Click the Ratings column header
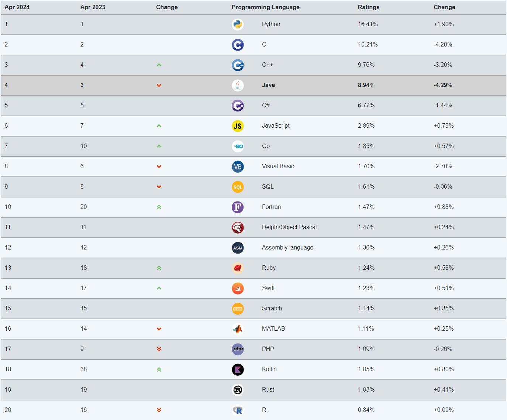 click(x=369, y=7)
